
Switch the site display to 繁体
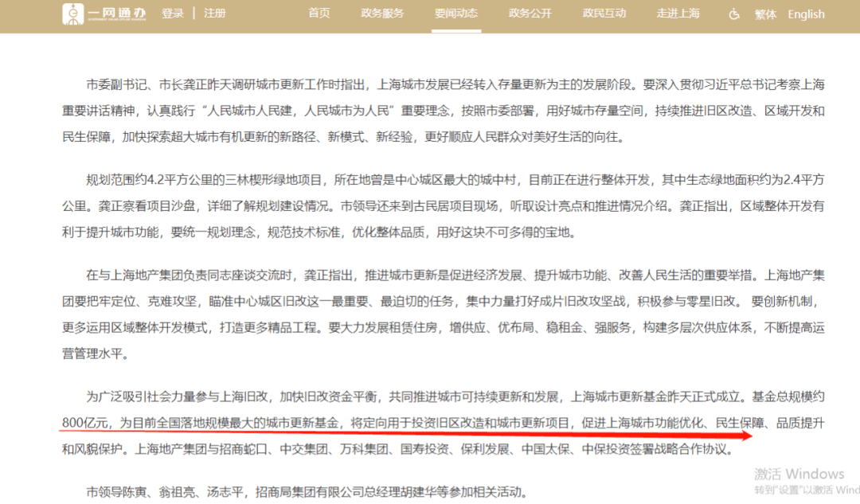pos(765,14)
